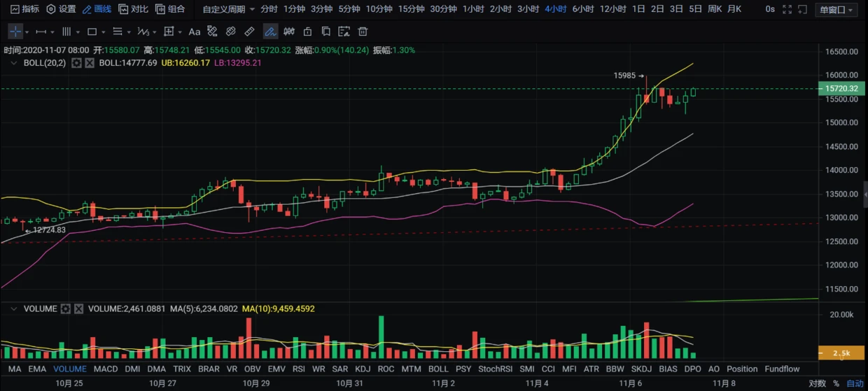868x391 pixels.
Task: Select the MACD sub-indicator
Action: tap(106, 369)
